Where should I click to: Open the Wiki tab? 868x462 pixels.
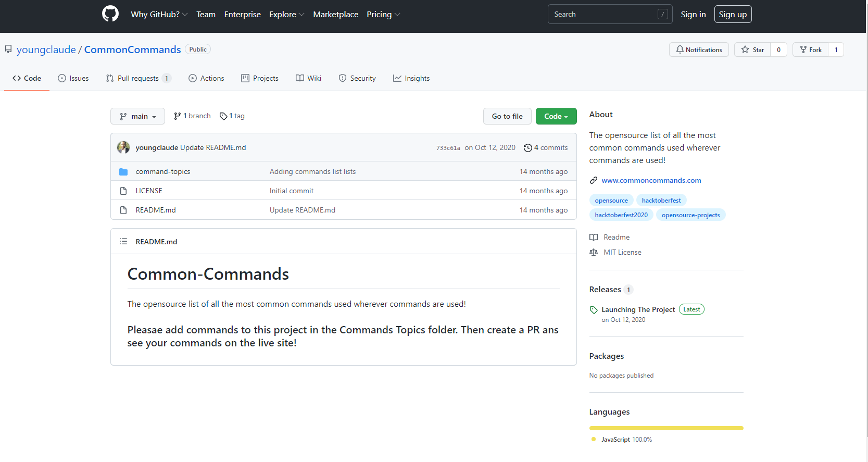click(x=309, y=78)
